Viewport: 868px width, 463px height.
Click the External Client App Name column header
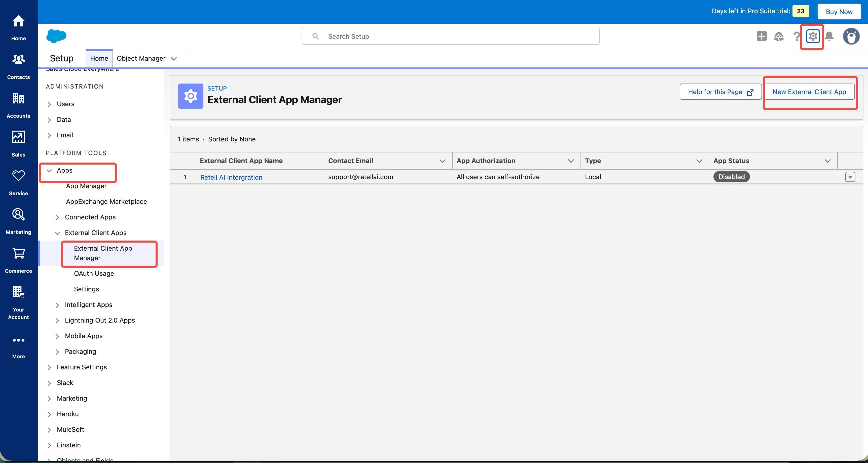pos(241,161)
